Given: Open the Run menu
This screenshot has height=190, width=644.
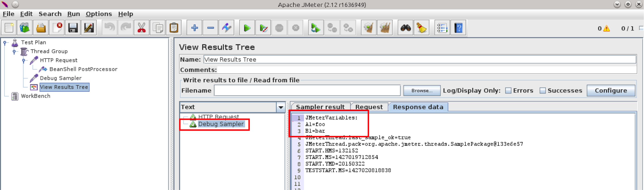Looking at the screenshot, I should (74, 14).
